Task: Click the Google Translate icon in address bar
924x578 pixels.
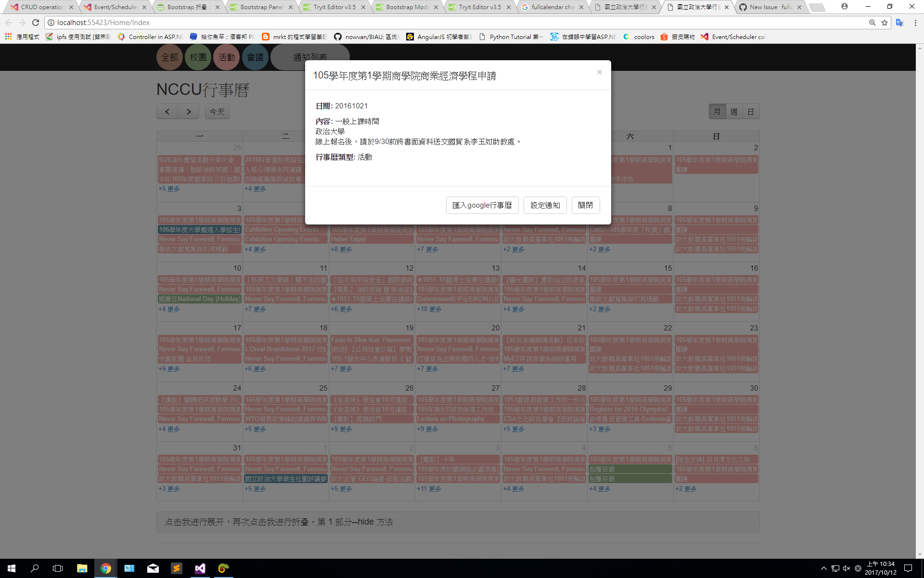Action: (x=899, y=23)
